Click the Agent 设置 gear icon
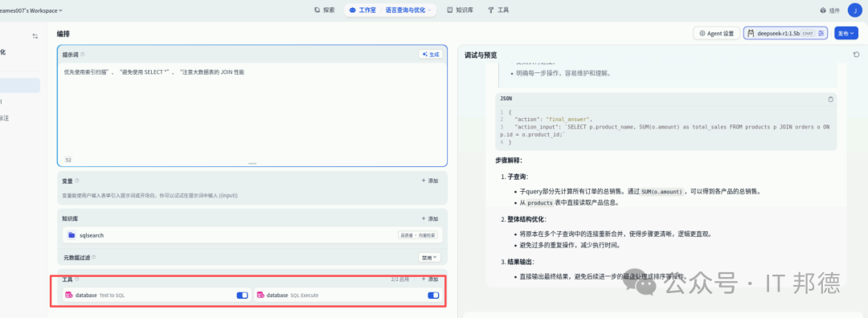This screenshot has height=318, width=868. 702,33
